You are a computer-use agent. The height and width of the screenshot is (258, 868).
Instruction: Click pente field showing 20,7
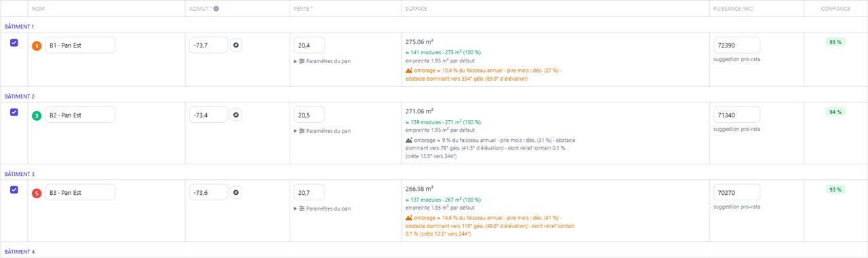309,193
